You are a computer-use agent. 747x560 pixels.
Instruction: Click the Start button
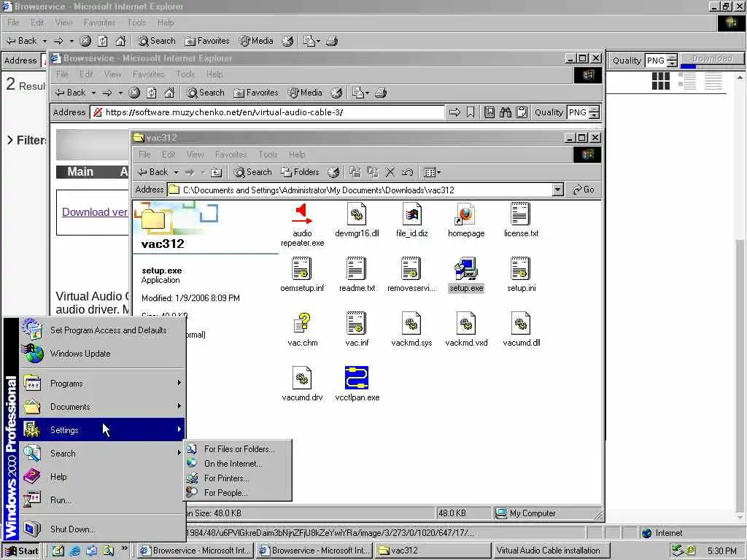(x=22, y=551)
